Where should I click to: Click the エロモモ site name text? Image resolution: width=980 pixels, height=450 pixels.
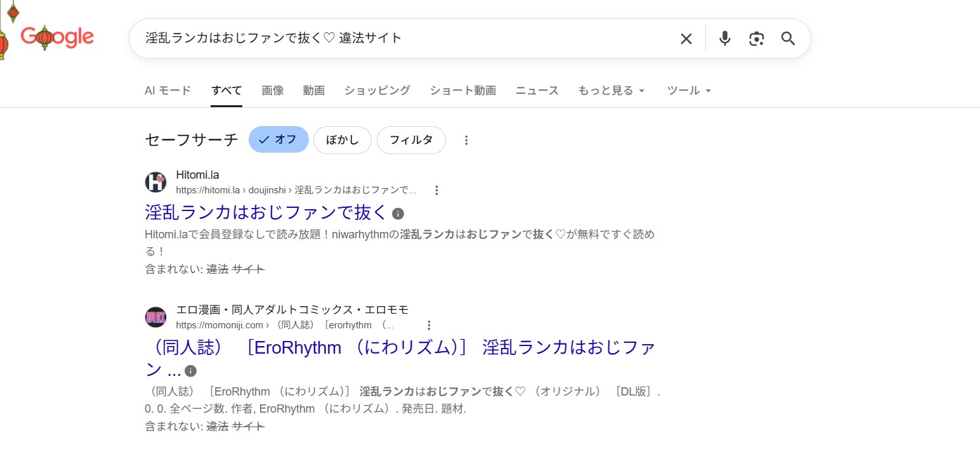(292, 310)
